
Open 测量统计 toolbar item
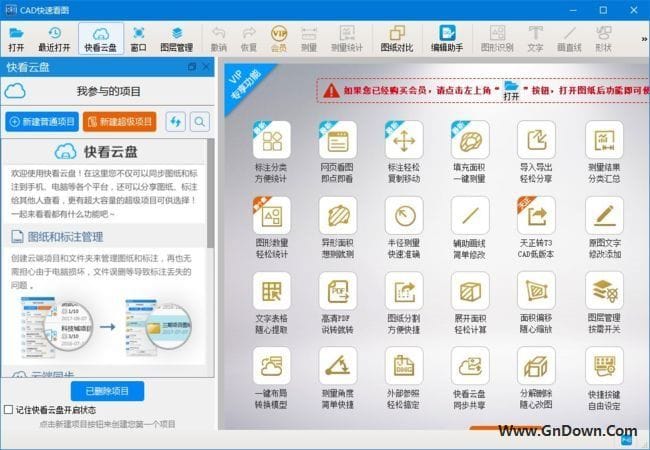pos(347,39)
